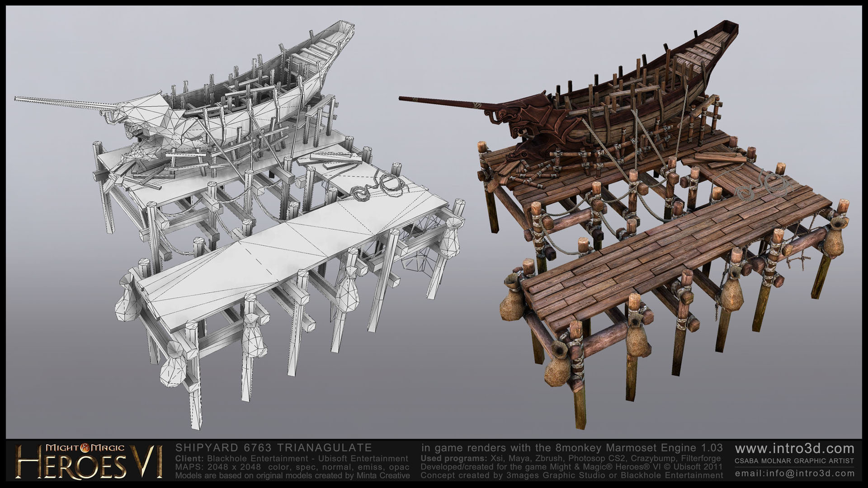
Task: Select the 'SHIPYARD 6763 TRIANAGULATE' title text
Action: 274,448
